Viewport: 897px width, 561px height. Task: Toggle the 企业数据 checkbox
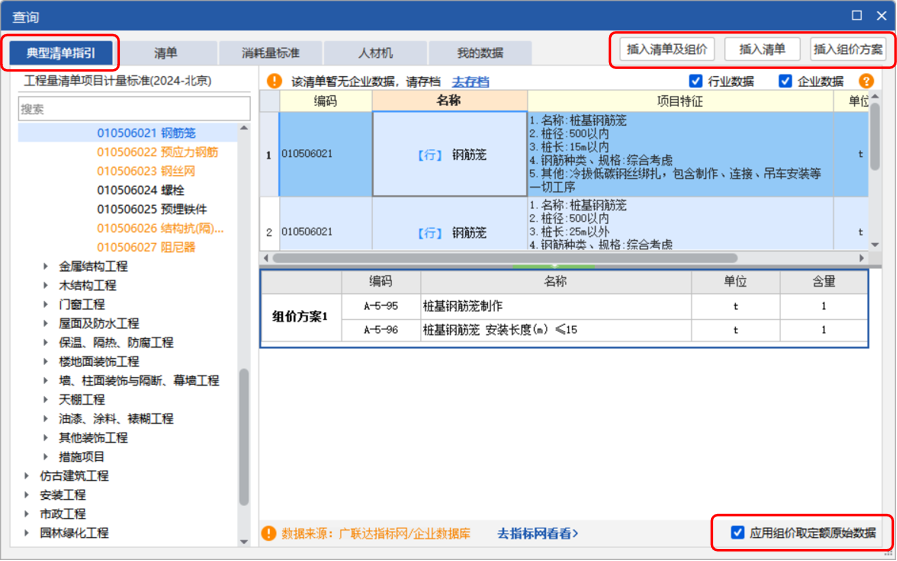(x=785, y=81)
